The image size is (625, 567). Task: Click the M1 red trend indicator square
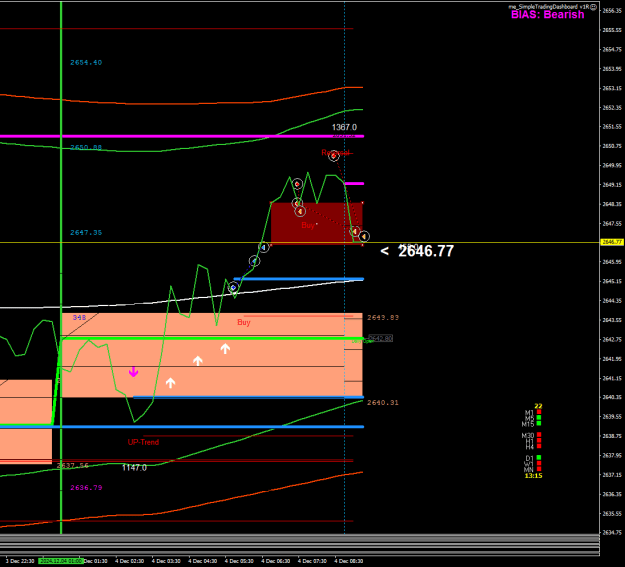click(539, 412)
